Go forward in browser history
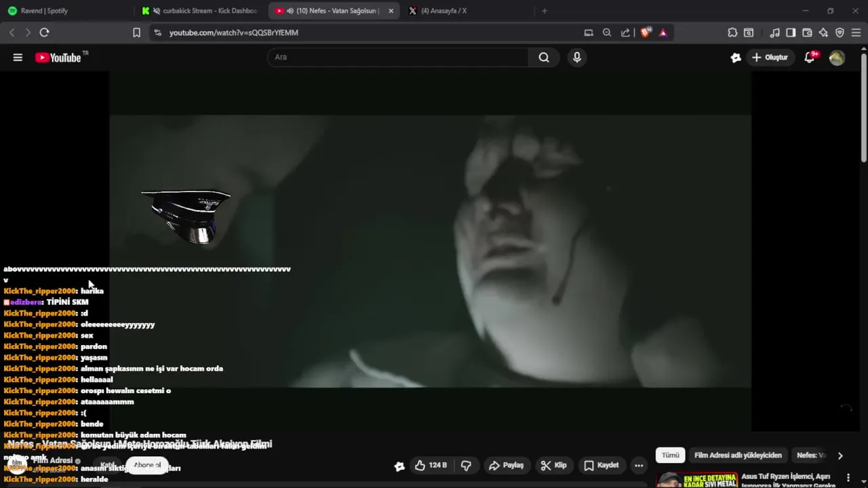This screenshot has height=488, width=868. [x=28, y=33]
